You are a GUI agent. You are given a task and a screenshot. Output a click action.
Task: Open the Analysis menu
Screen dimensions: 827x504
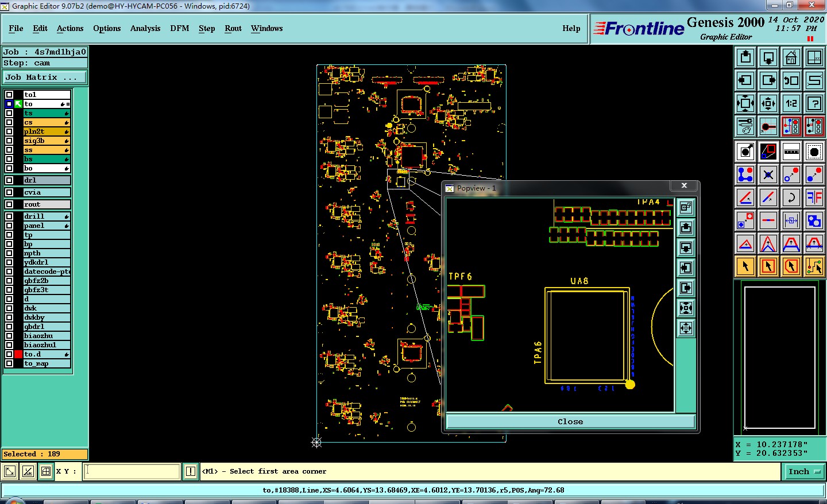click(145, 29)
